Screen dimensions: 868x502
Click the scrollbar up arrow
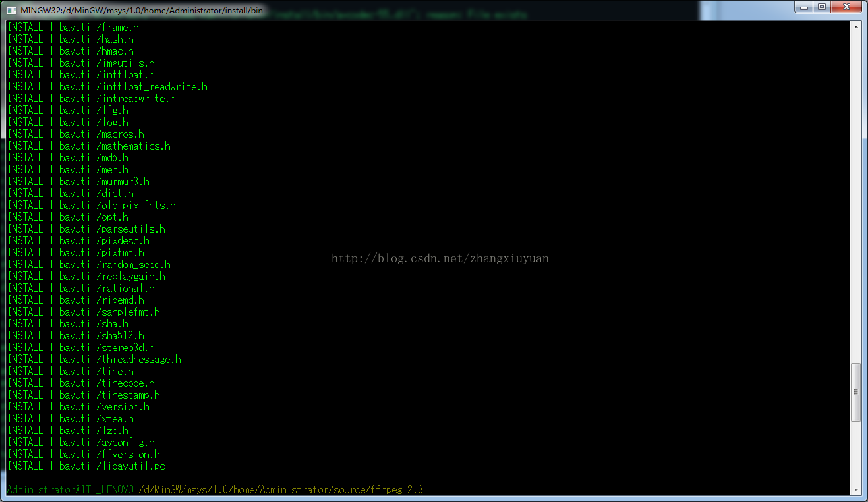click(856, 27)
